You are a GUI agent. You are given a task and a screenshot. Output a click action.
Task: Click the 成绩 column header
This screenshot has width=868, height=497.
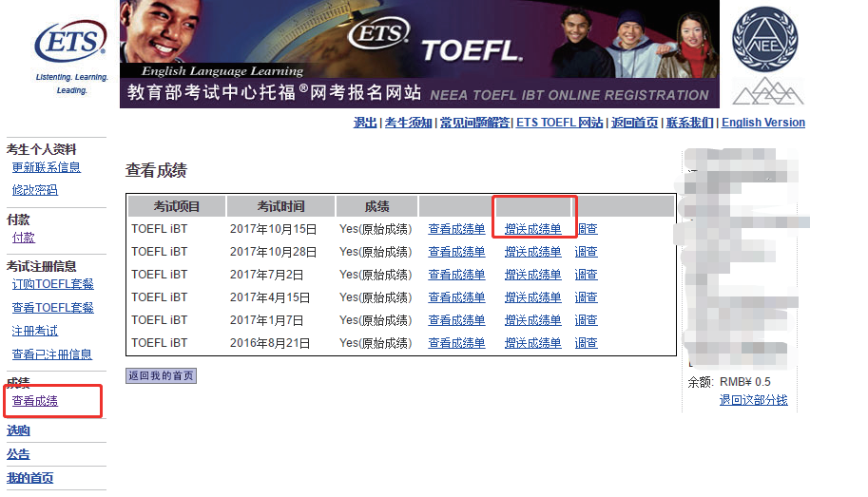[x=376, y=206]
